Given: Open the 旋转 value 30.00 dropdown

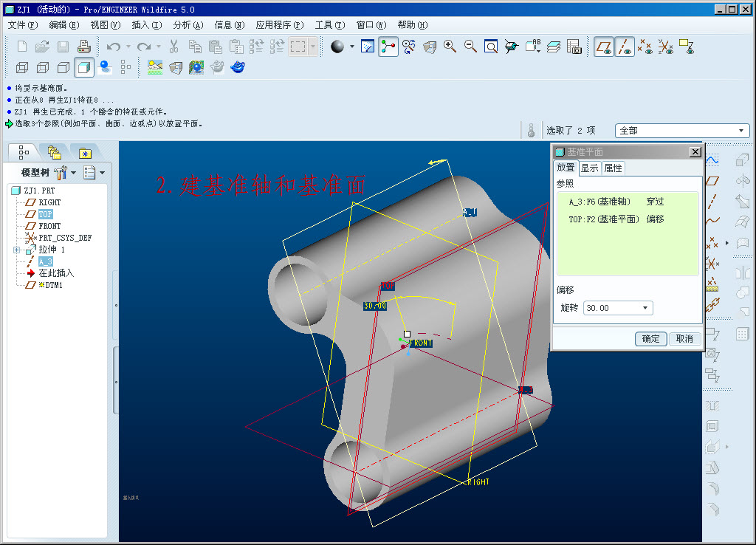Looking at the screenshot, I should (x=645, y=308).
